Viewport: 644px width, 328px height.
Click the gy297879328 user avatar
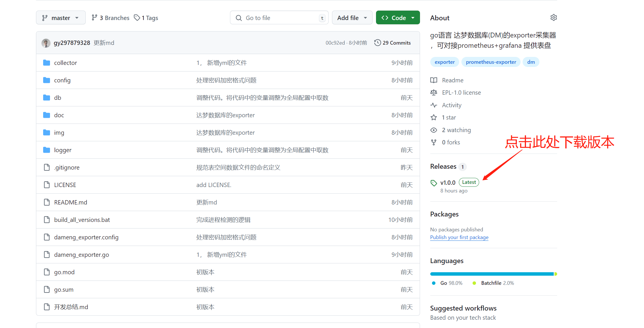pyautogui.click(x=46, y=43)
